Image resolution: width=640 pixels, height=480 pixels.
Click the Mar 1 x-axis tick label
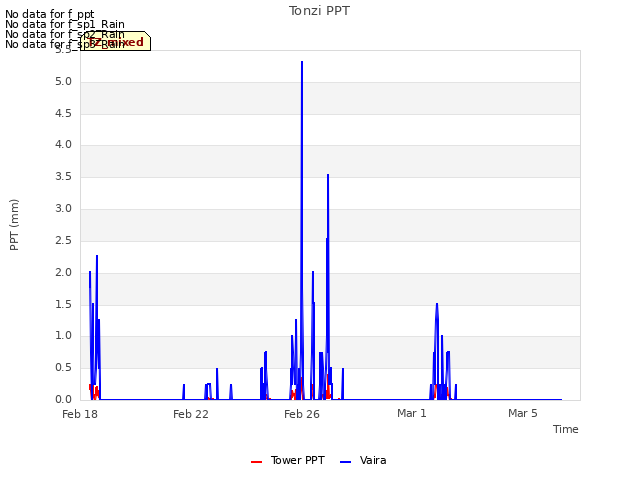[411, 413]
